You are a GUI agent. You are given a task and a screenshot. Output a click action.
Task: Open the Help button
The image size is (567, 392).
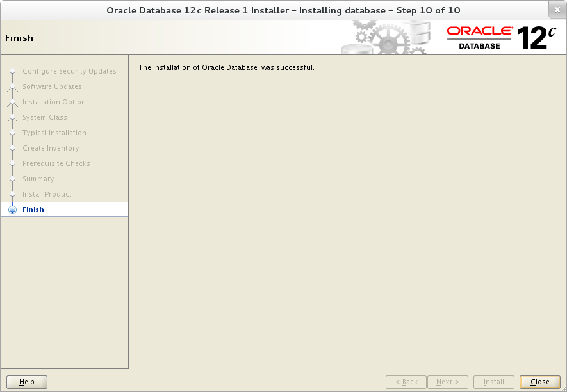pos(27,382)
